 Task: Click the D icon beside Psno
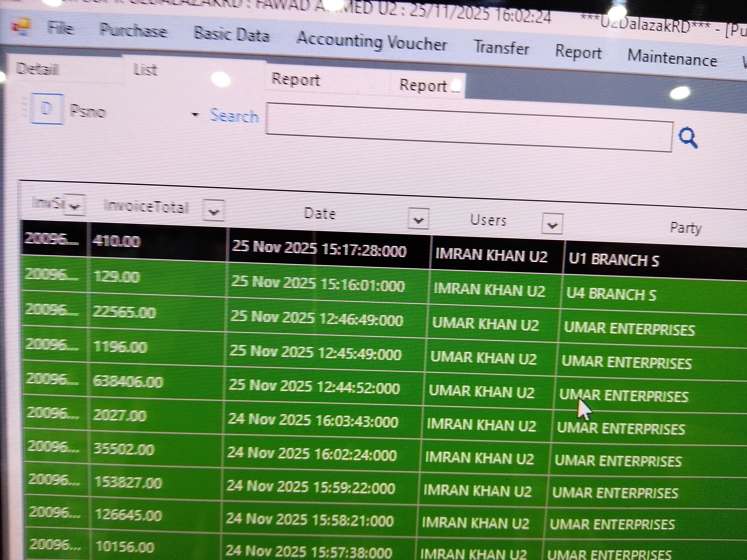[x=47, y=109]
